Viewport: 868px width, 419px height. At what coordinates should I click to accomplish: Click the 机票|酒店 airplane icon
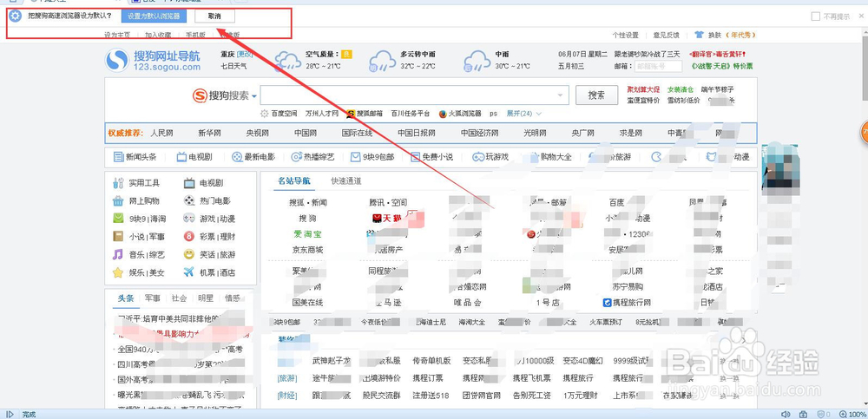tap(189, 272)
